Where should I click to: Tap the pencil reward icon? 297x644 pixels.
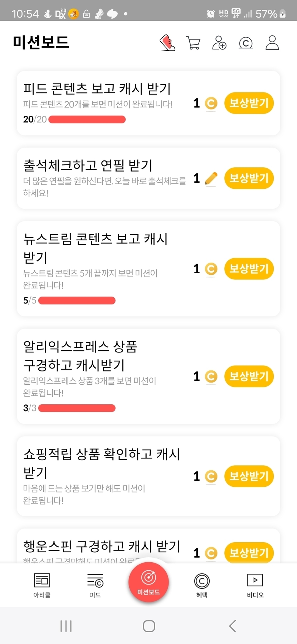211,178
